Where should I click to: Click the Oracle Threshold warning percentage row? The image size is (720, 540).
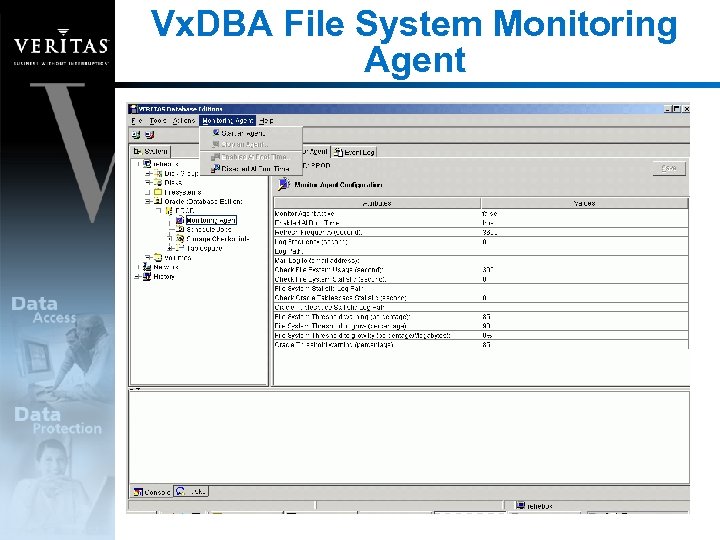click(x=481, y=344)
